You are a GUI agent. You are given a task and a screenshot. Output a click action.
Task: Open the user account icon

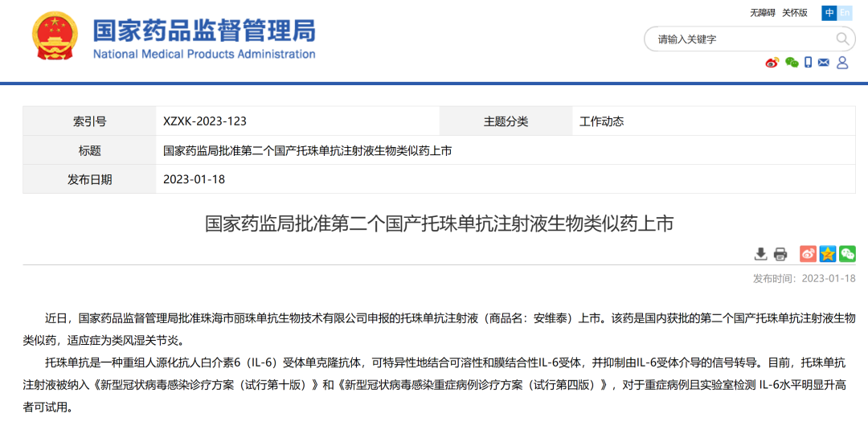[842, 63]
